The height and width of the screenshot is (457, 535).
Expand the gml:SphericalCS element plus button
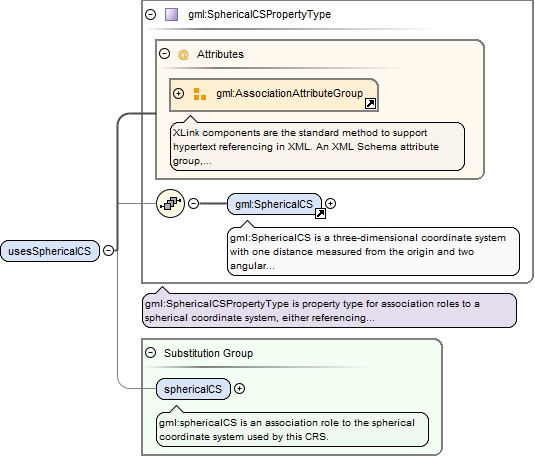pyautogui.click(x=330, y=204)
